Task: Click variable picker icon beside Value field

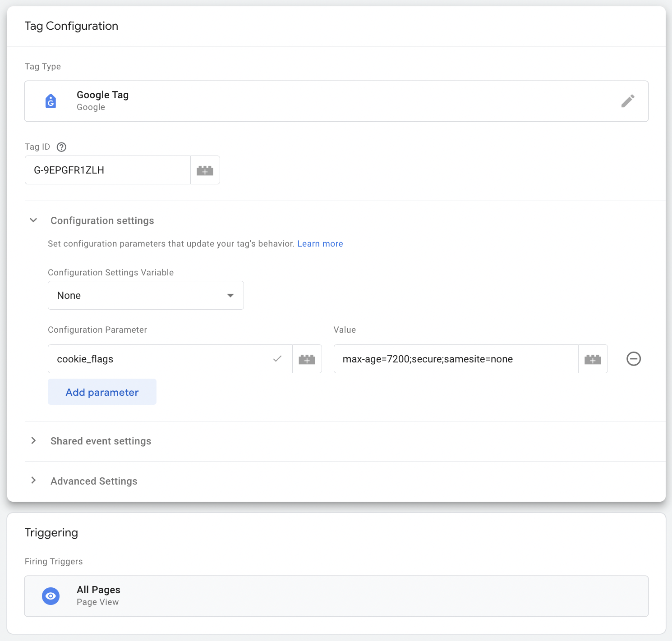Action: point(593,359)
